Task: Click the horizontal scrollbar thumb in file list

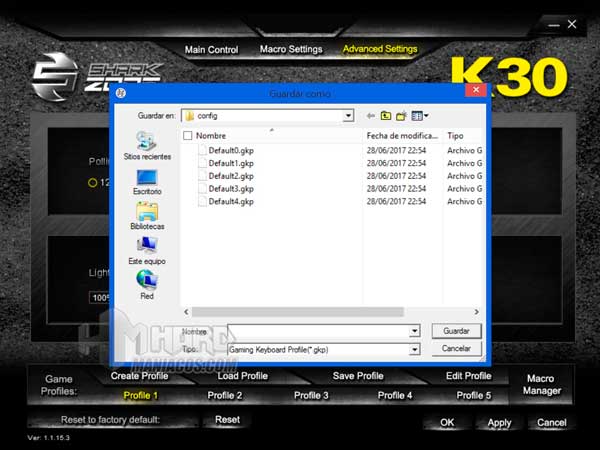Action: pos(298,312)
